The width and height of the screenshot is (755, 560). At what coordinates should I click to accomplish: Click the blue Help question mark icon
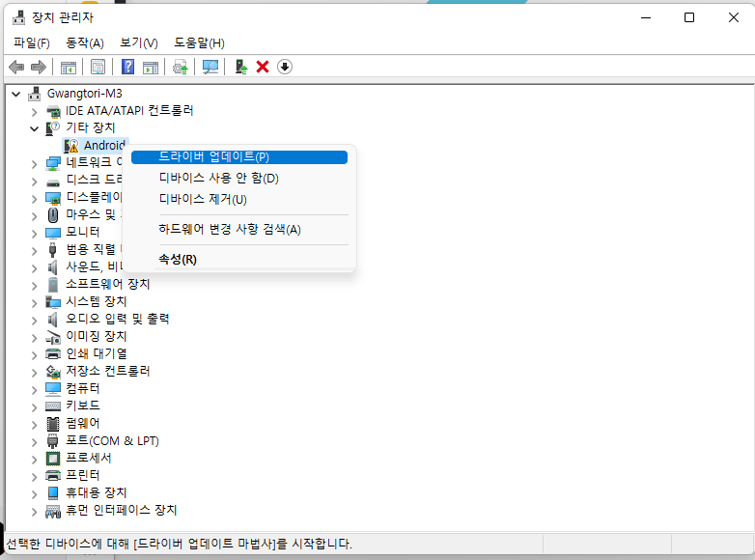(127, 67)
